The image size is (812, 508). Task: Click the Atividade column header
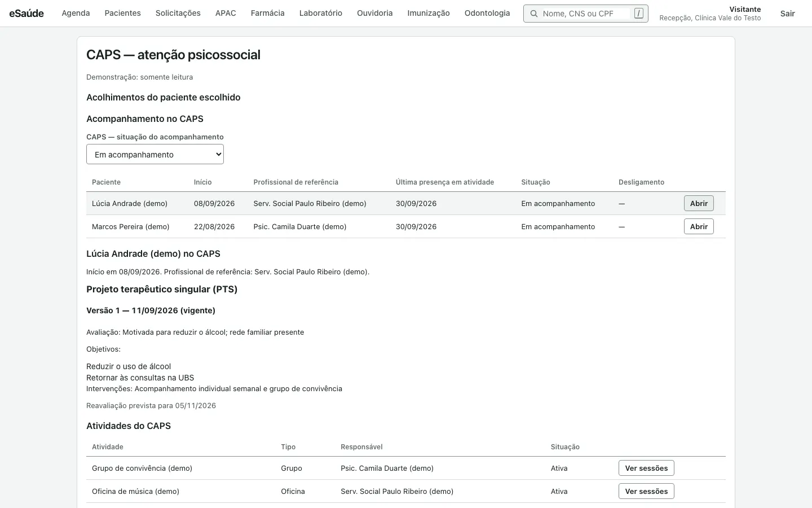108,447
